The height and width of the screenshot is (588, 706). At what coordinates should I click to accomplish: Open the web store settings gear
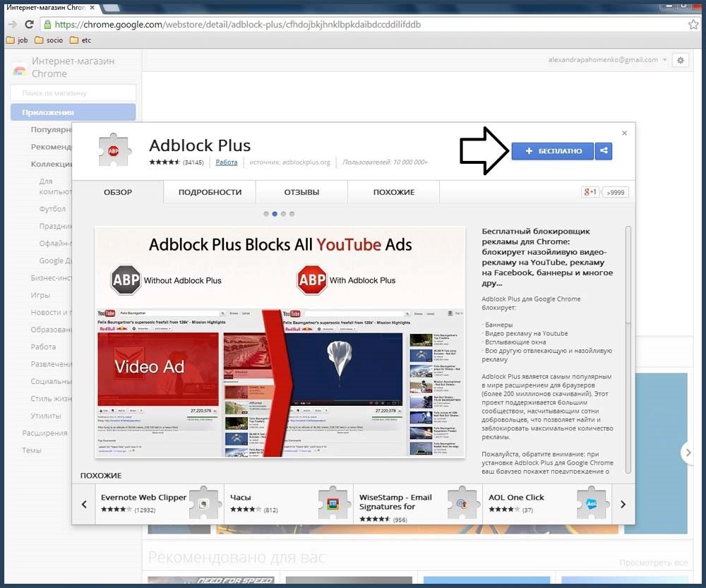(x=681, y=60)
